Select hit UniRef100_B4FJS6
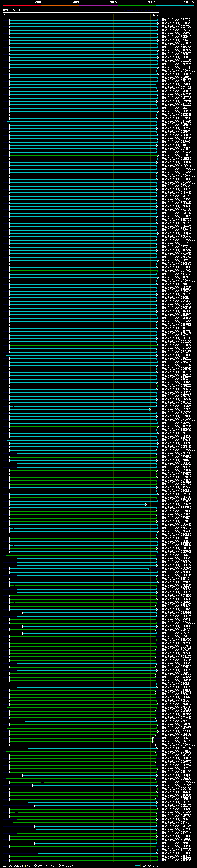Viewport: 197px width, 868px height. 177,47
